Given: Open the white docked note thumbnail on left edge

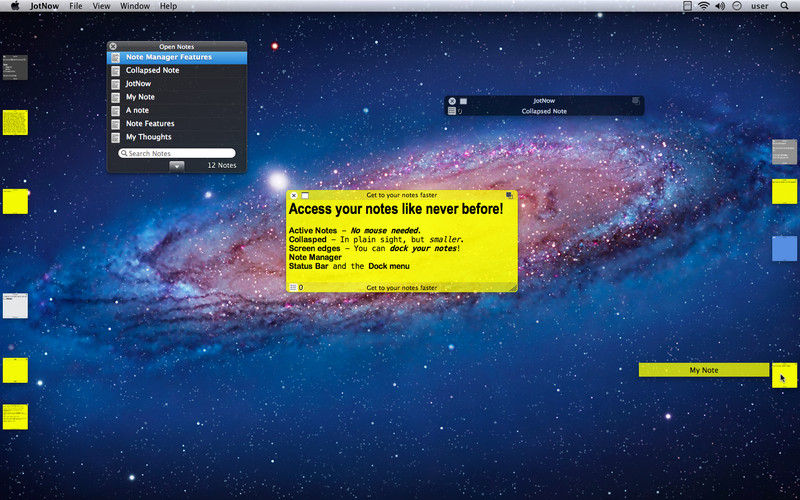Looking at the screenshot, I should pyautogui.click(x=15, y=306).
